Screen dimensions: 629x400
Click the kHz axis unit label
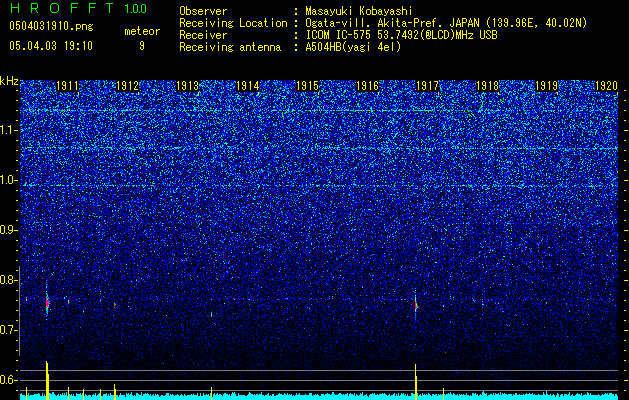tap(9, 81)
